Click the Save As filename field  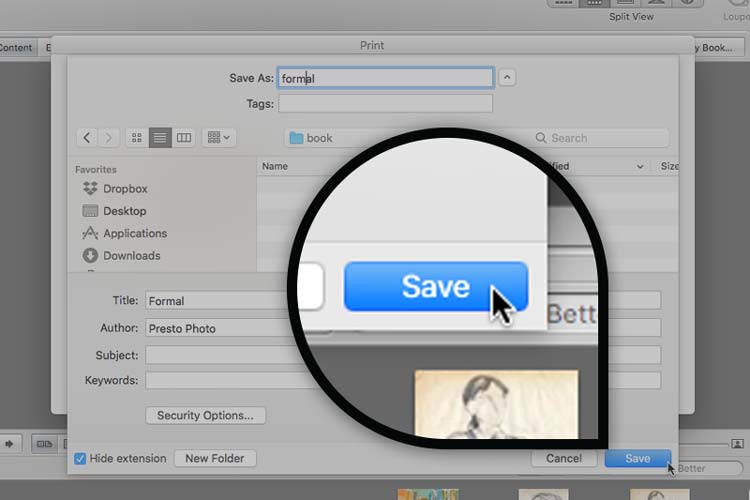(x=385, y=78)
